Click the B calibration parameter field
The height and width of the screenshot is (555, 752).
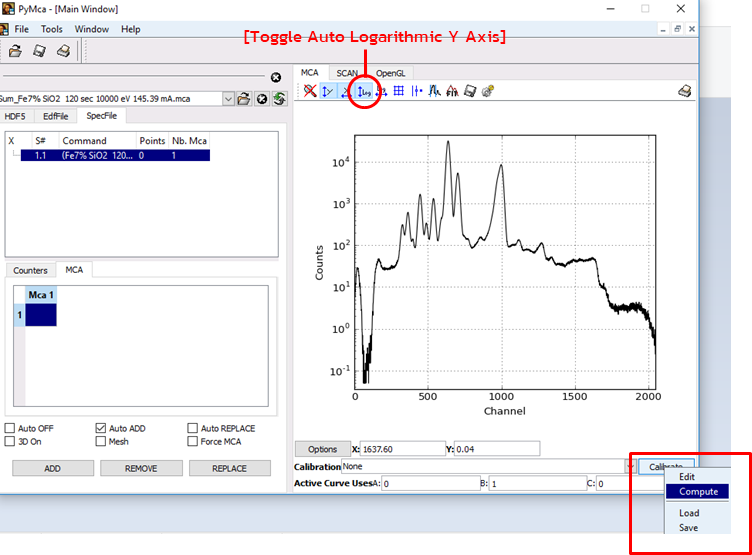(538, 484)
